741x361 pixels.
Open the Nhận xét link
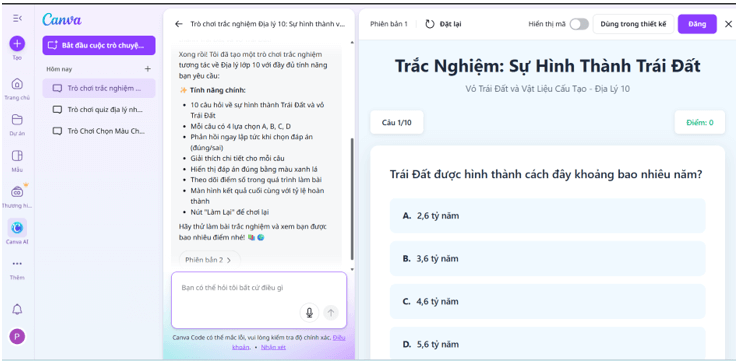click(273, 347)
